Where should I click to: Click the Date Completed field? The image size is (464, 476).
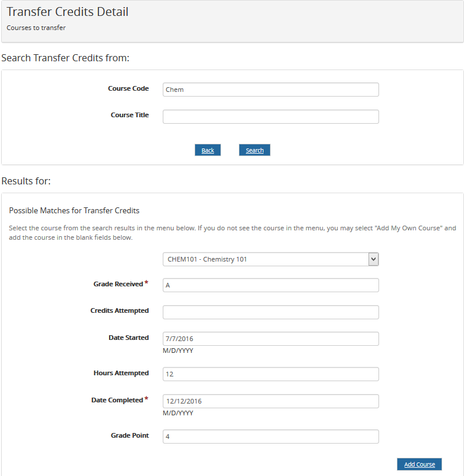[x=270, y=401]
